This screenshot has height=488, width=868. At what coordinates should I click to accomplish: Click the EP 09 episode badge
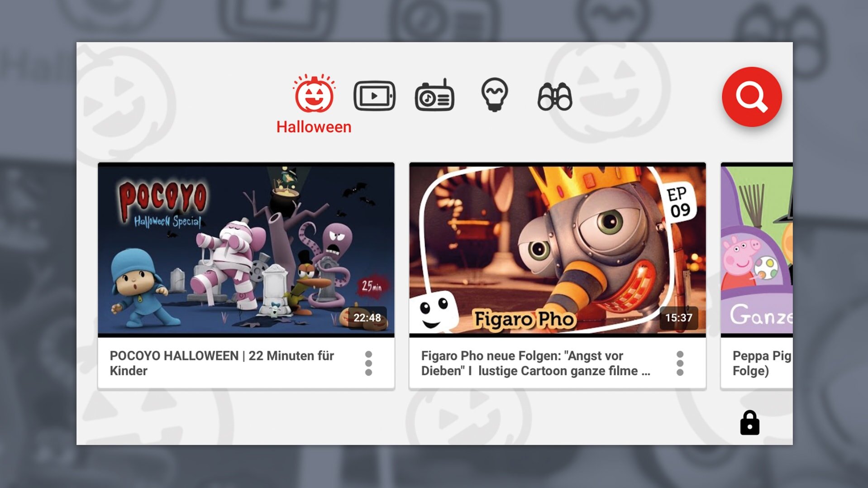pyautogui.click(x=679, y=202)
